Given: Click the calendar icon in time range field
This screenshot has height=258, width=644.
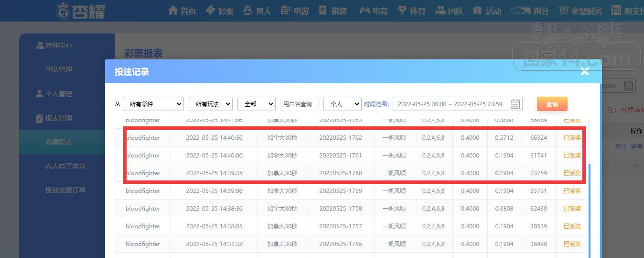Looking at the screenshot, I should pos(515,104).
